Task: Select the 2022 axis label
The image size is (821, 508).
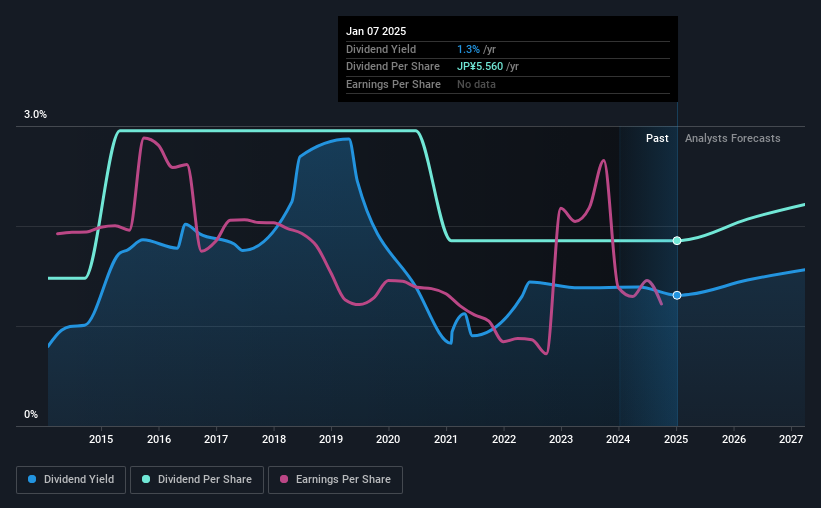Action: (504, 439)
